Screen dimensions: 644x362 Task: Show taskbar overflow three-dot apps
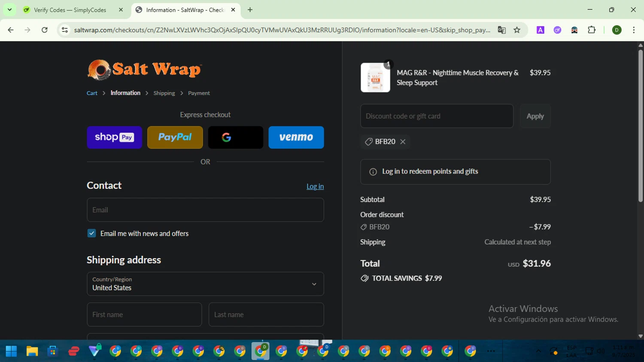491,351
